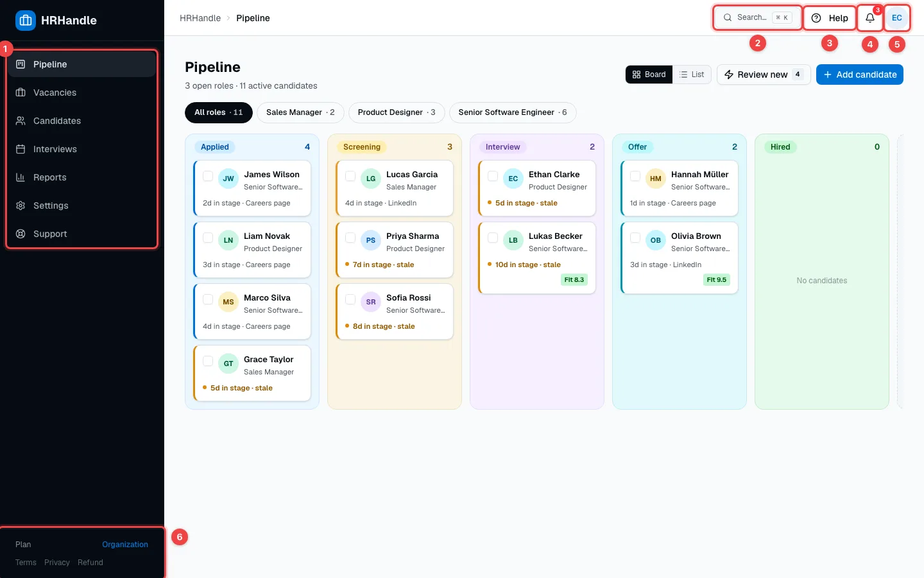The width and height of the screenshot is (924, 578).
Task: Filter by Product Designer role
Action: click(397, 112)
